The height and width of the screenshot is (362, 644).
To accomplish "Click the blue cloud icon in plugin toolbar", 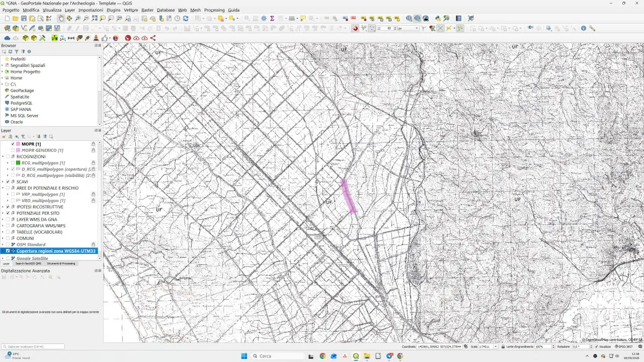I will (x=7, y=38).
